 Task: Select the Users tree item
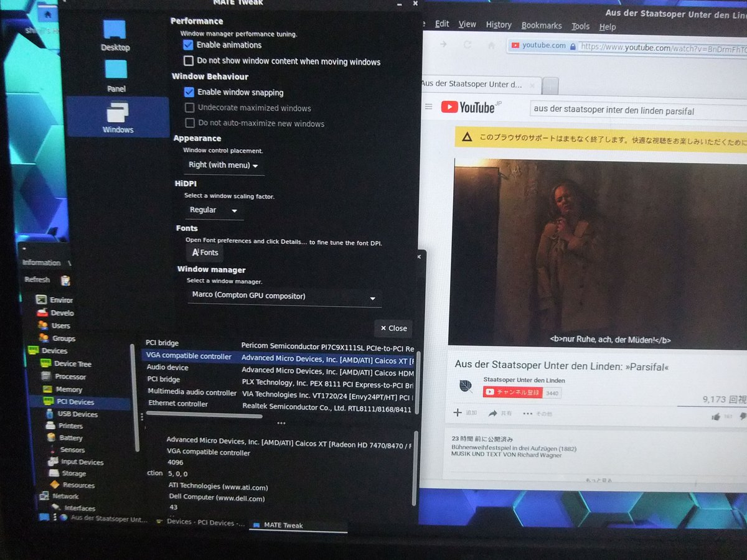54,325
